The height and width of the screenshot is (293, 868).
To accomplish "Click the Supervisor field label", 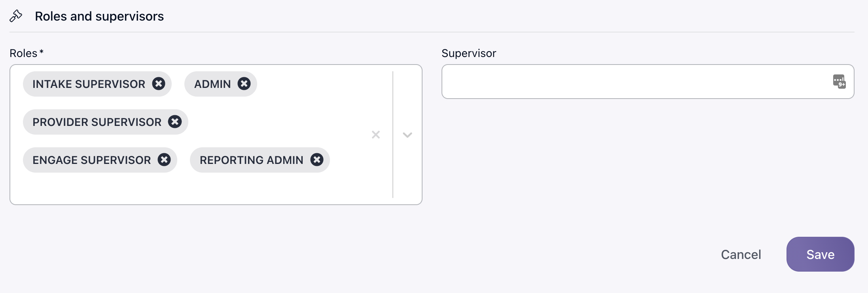I will [x=468, y=53].
